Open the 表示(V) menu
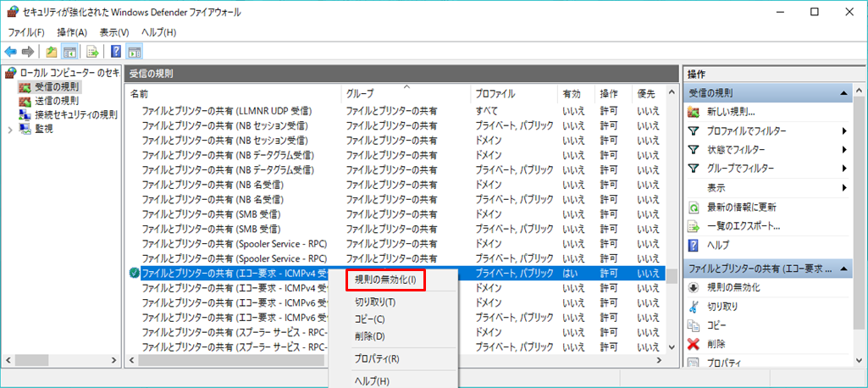Image resolution: width=868 pixels, height=388 pixels. [x=114, y=33]
